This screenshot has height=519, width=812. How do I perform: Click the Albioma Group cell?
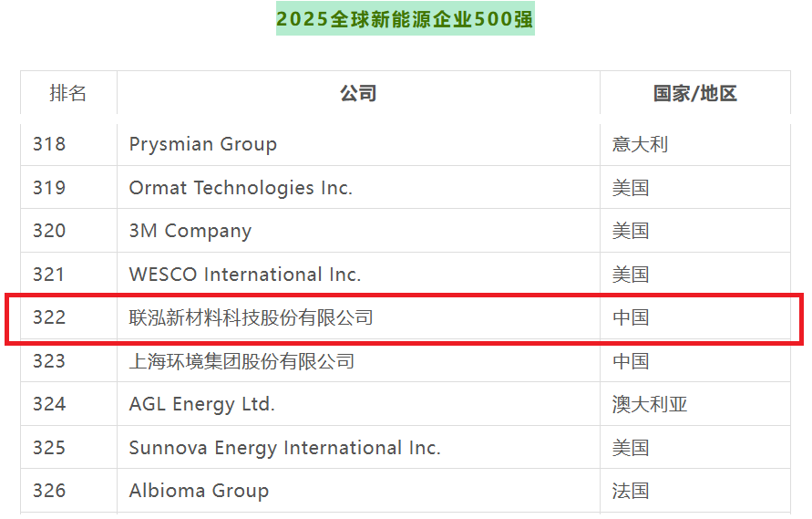pos(200,491)
